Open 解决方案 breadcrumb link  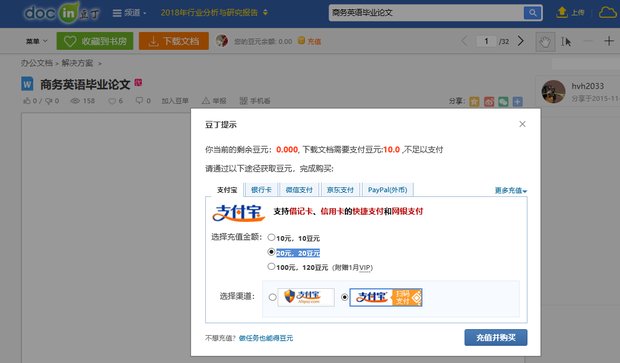point(77,63)
